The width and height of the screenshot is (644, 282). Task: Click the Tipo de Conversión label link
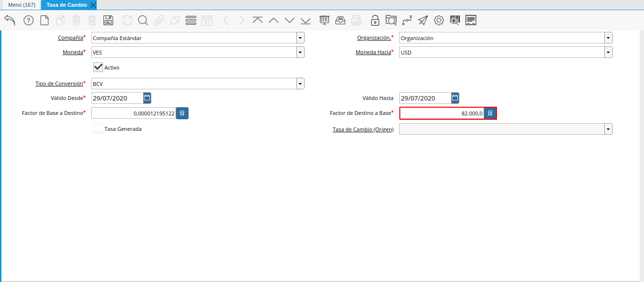click(59, 84)
